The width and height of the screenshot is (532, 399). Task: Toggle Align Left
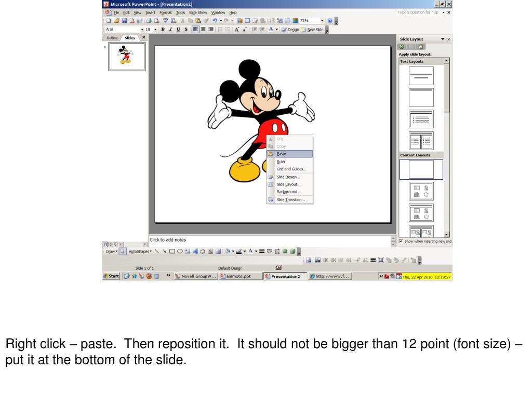coord(195,30)
